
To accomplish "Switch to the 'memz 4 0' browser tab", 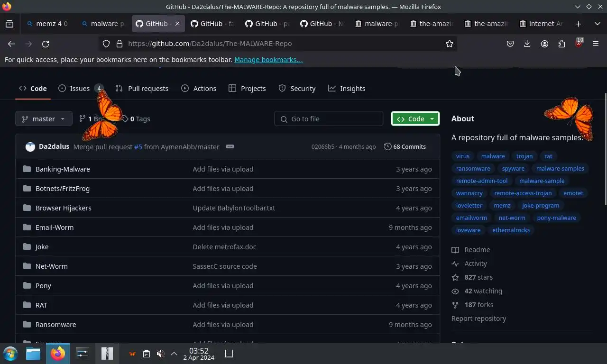I will [x=47, y=24].
